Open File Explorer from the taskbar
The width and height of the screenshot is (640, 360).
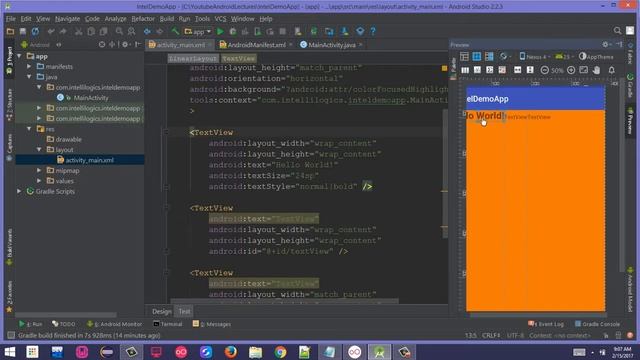(256, 352)
